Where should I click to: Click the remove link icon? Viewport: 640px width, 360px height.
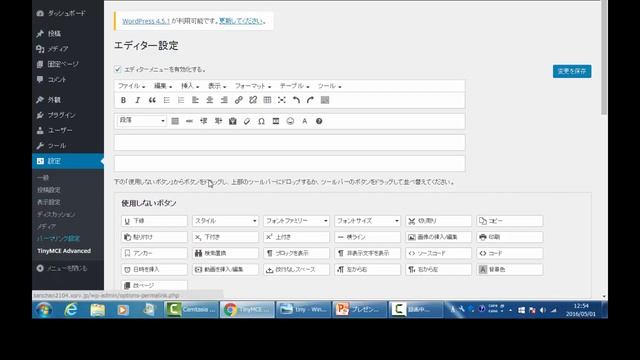253,100
